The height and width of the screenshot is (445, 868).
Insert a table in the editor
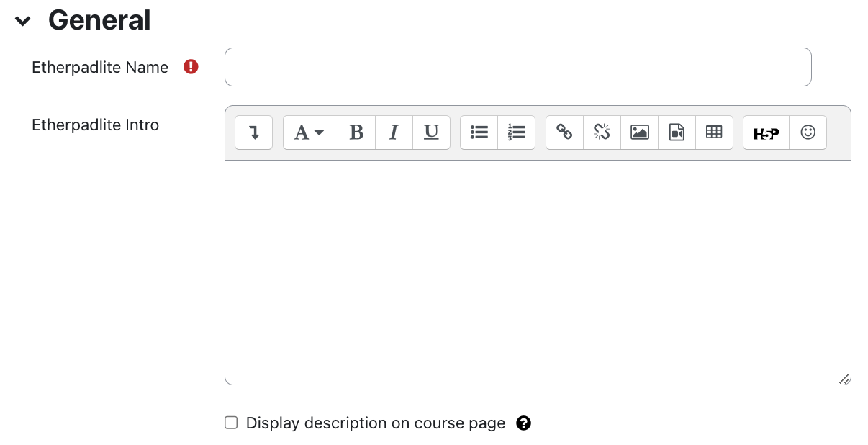(714, 132)
